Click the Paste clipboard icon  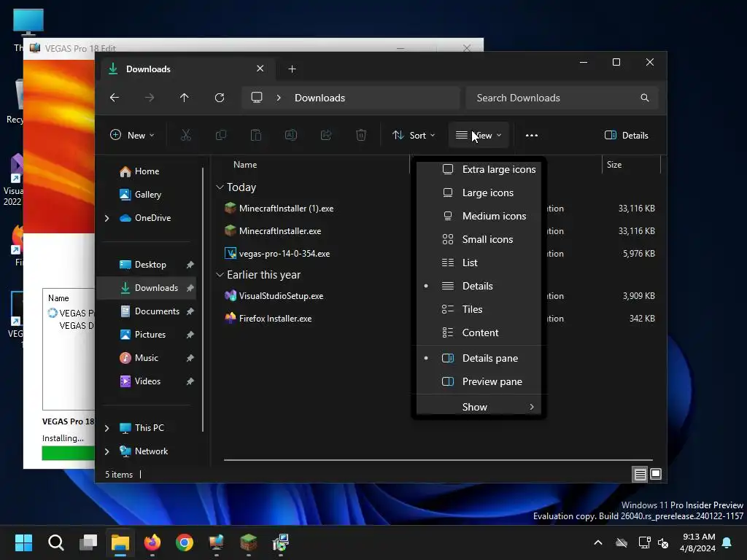tap(256, 135)
